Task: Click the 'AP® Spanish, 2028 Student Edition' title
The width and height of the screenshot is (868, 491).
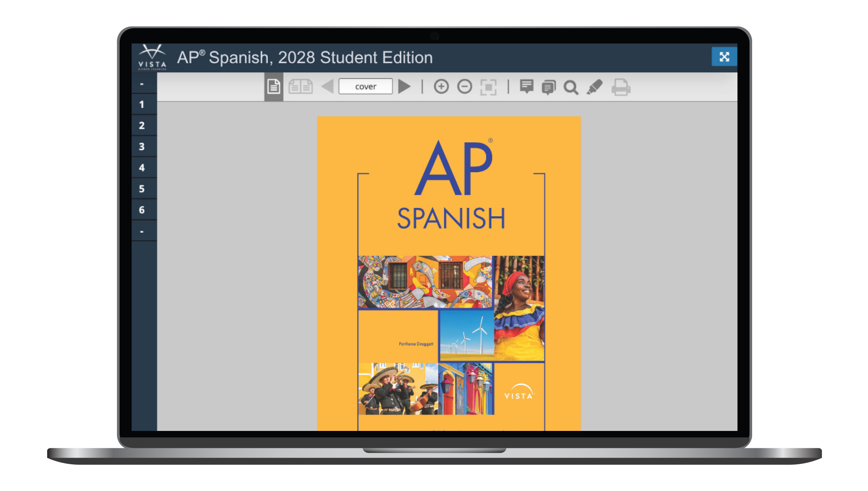Action: pos(305,57)
